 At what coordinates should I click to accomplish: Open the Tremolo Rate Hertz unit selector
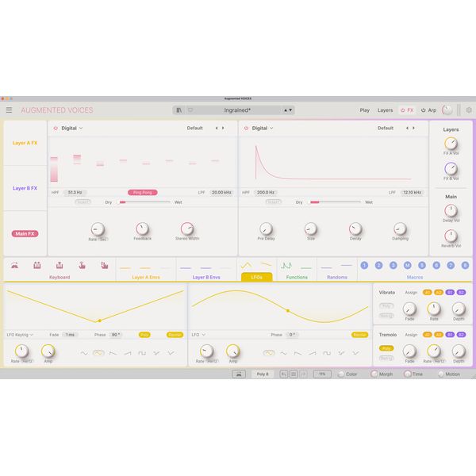click(x=439, y=361)
